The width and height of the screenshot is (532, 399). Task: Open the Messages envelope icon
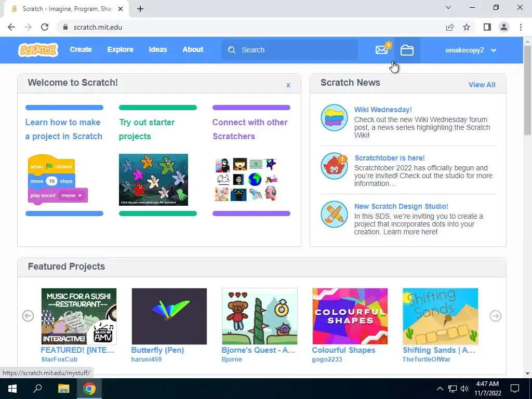(381, 50)
